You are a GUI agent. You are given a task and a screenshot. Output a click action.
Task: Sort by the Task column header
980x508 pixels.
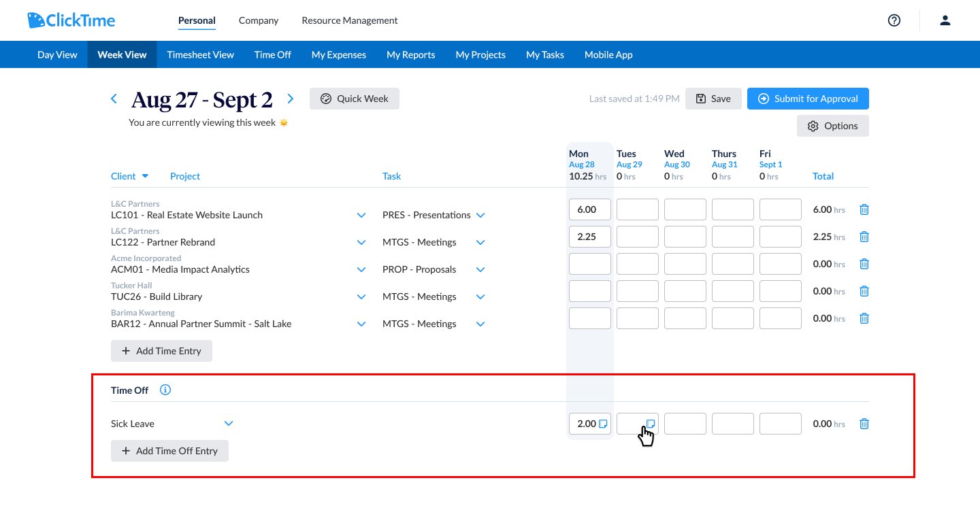click(391, 176)
